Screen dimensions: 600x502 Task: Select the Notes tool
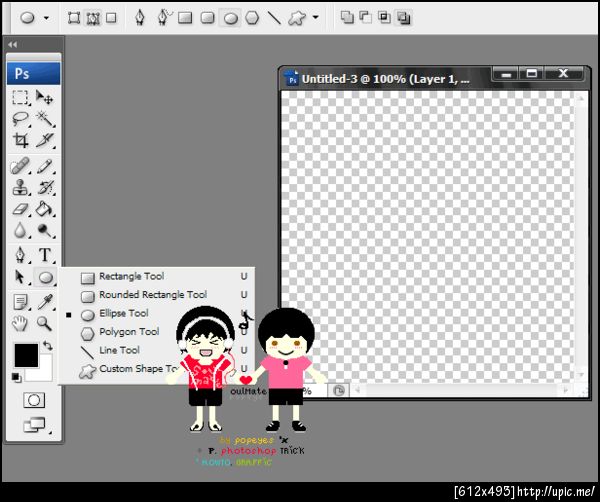click(x=20, y=302)
